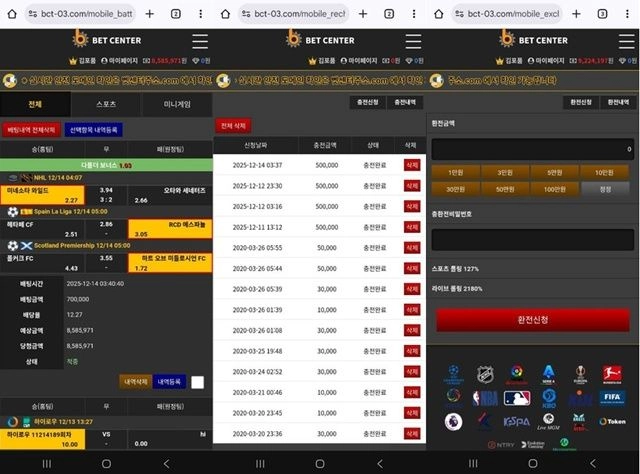640x474 pixels.
Task: Toggle the 미네소타 와일드 2.27 odds selection
Action: [x=42, y=195]
